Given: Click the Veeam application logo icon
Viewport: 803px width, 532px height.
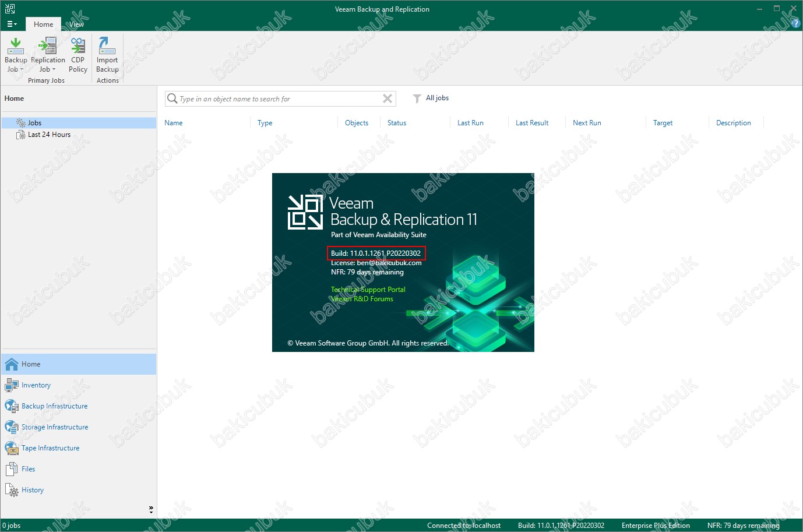Looking at the screenshot, I should 10,9.
